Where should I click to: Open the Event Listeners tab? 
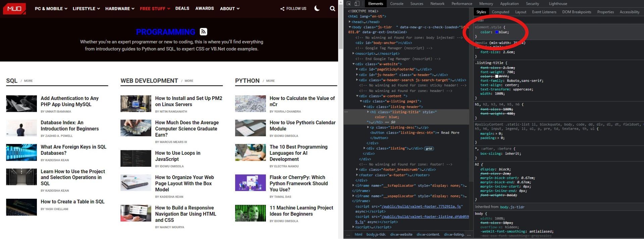[544, 12]
